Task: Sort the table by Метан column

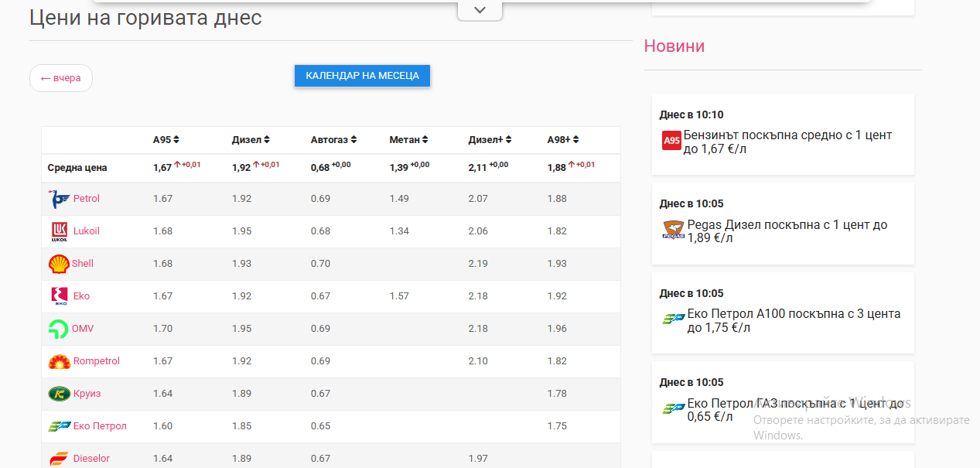Action: coord(425,140)
